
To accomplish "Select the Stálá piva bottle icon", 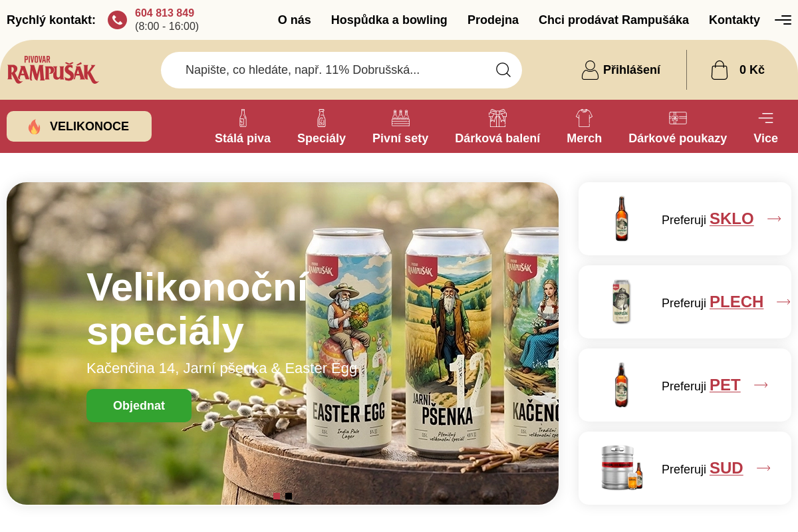I will [x=243, y=118].
